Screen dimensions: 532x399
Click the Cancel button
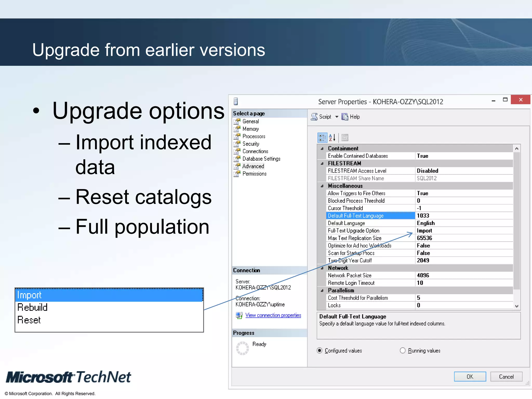pos(506,377)
